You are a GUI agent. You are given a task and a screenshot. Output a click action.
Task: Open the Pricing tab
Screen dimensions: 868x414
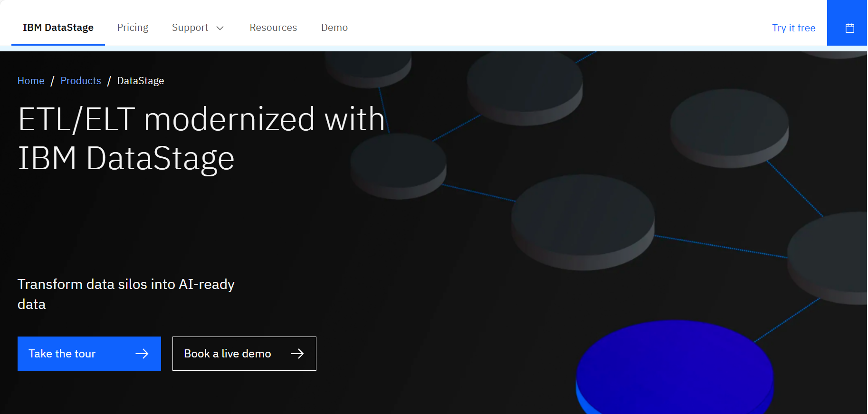pos(133,28)
